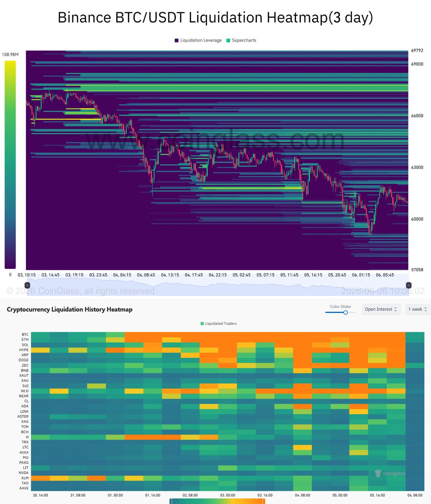Select the ASTER row label
431x504 pixels.
tap(24, 416)
